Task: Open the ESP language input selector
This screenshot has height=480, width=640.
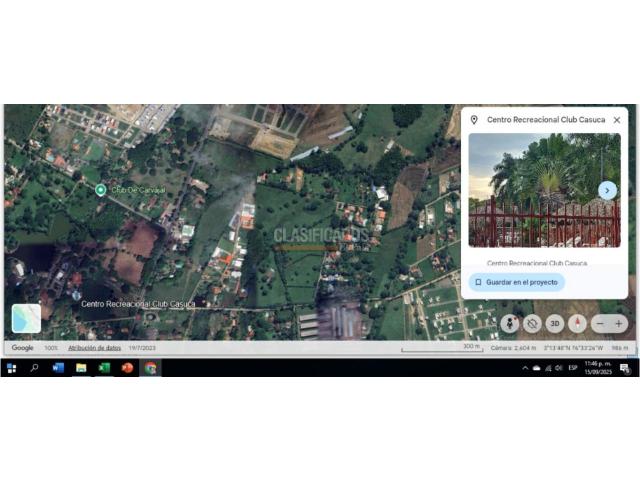Action: pyautogui.click(x=573, y=368)
